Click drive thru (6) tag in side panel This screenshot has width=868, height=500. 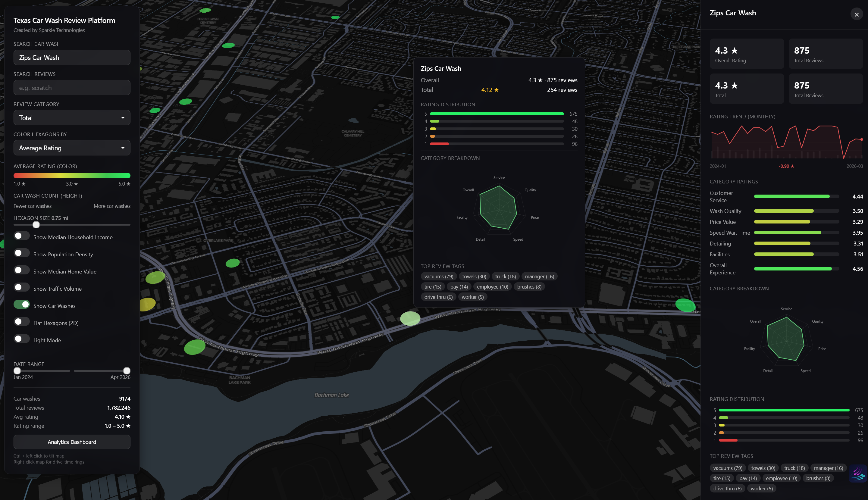click(x=727, y=489)
